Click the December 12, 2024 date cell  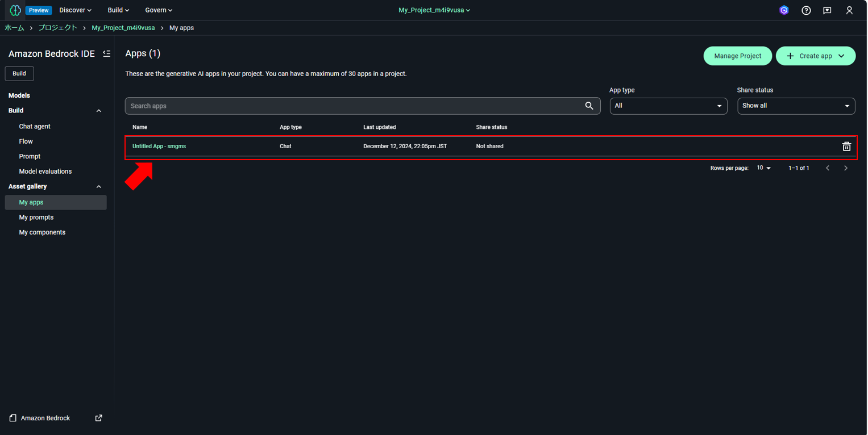(405, 146)
